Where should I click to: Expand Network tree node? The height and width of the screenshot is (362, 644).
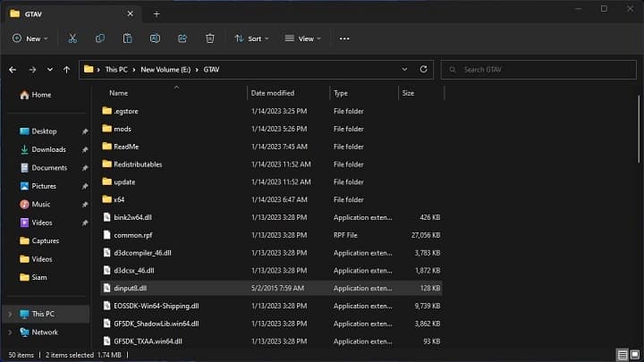10,332
